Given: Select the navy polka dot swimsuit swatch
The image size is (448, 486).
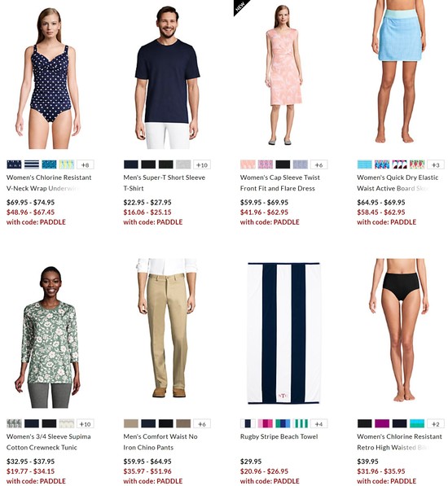Looking at the screenshot, I should [x=15, y=164].
